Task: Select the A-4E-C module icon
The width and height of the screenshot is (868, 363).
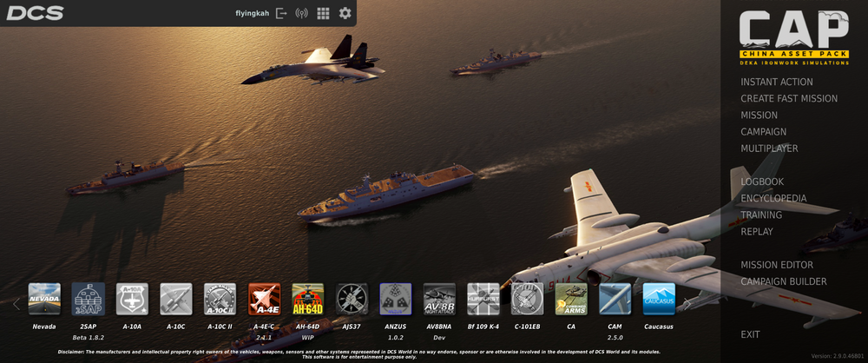Action: point(264,300)
